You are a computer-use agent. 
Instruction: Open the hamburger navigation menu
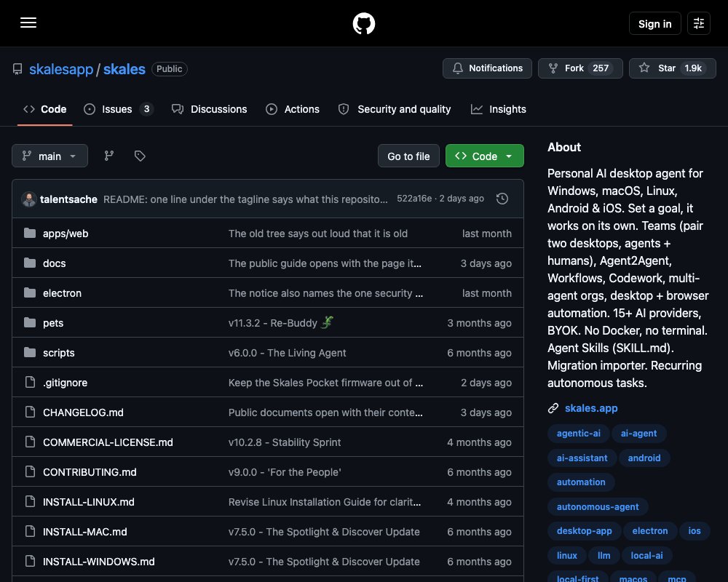[28, 23]
